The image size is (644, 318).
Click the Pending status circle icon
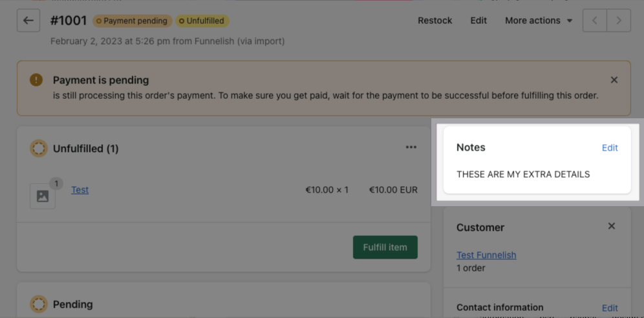coord(39,304)
